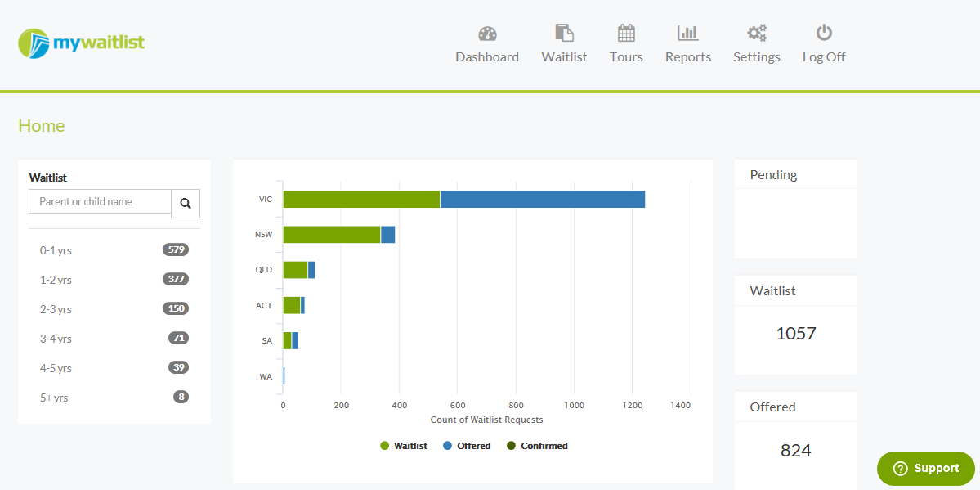Click the Support help button
The width and height of the screenshot is (980, 490).
(926, 469)
